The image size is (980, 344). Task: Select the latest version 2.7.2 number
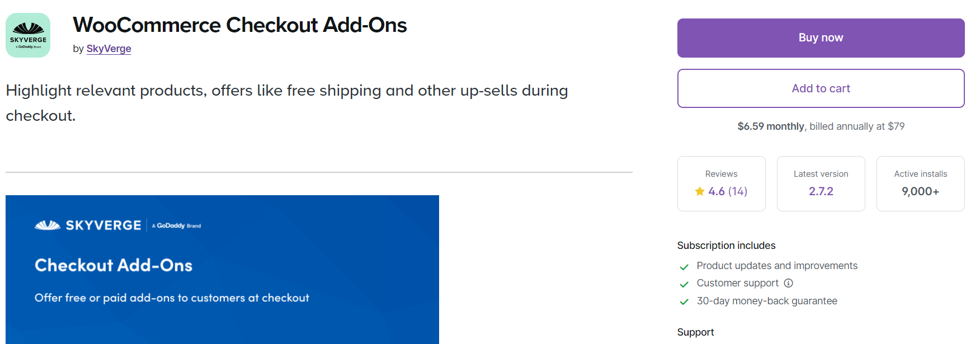click(x=821, y=191)
